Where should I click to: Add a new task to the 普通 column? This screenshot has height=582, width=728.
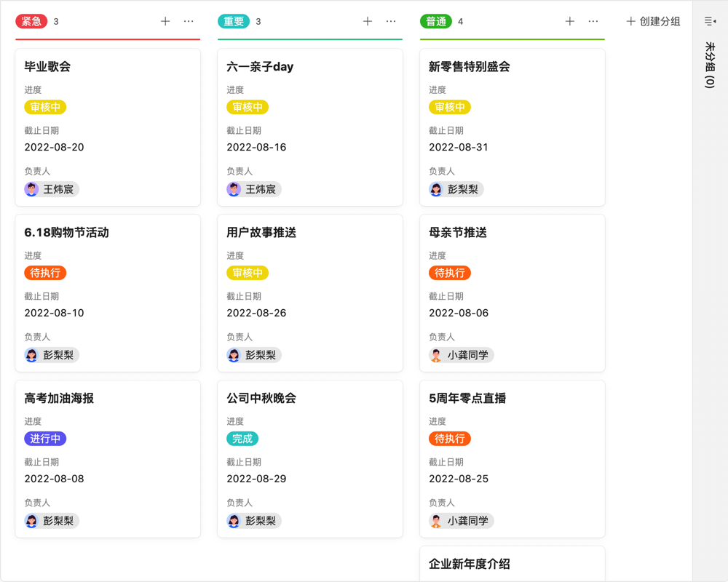pos(570,21)
